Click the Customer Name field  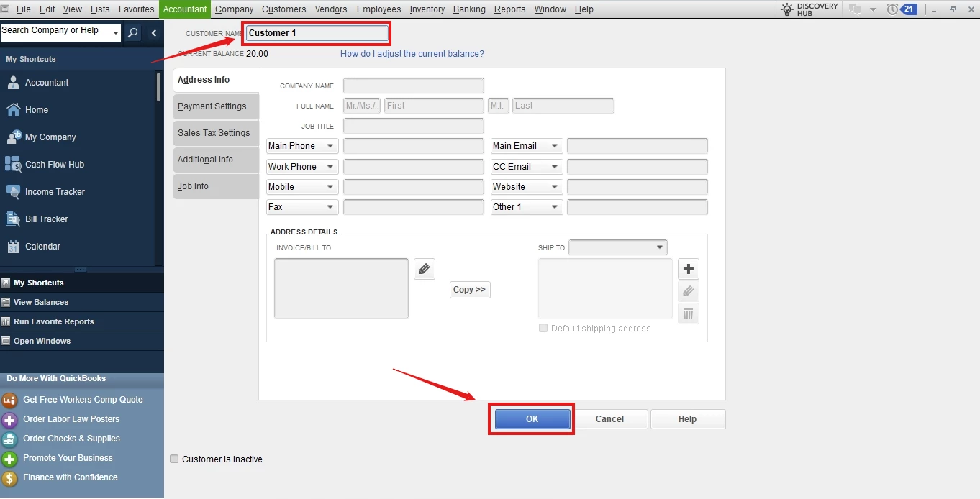point(317,33)
